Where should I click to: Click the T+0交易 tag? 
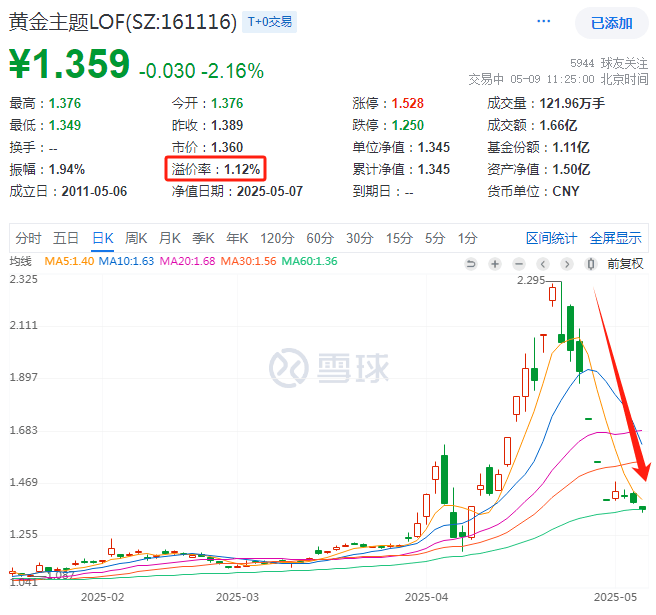[269, 22]
